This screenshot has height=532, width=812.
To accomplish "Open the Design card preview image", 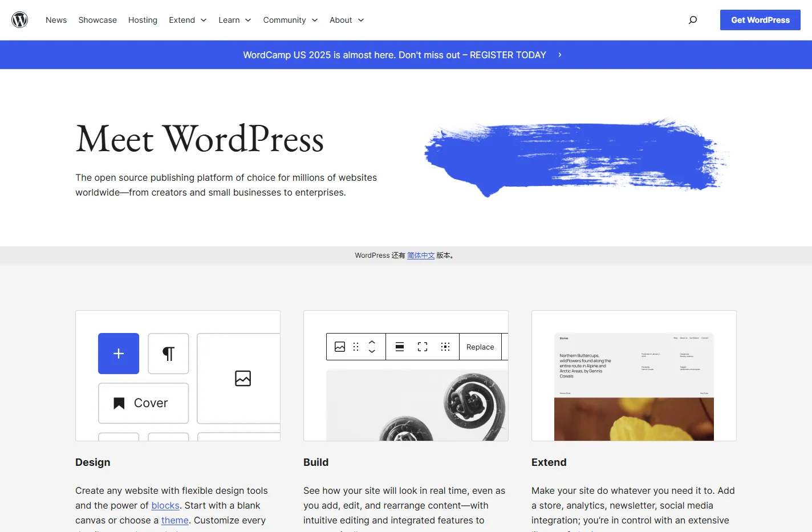I will [178, 376].
